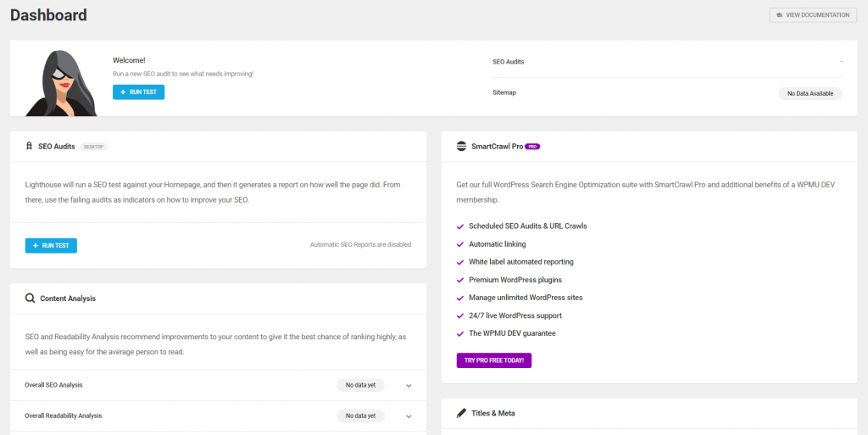Click the Titles & Meta card title
Image resolution: width=868 pixels, height=435 pixels.
coord(492,413)
